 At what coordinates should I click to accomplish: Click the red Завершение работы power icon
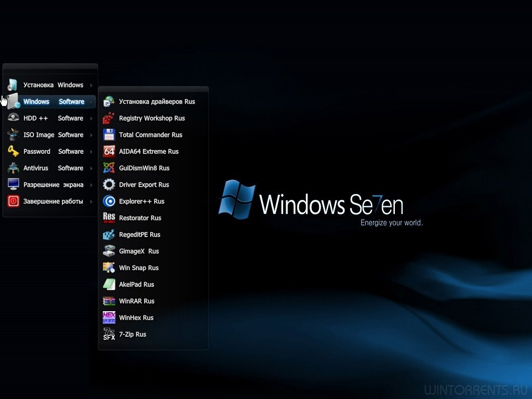point(13,201)
